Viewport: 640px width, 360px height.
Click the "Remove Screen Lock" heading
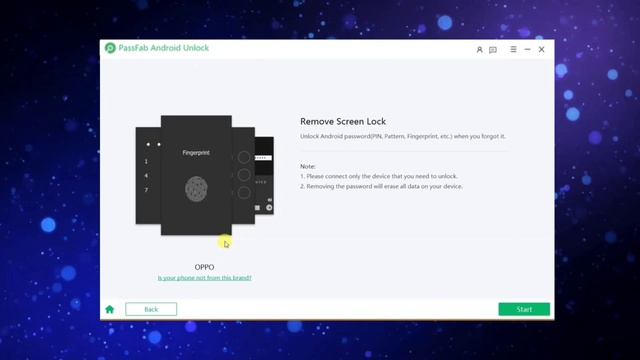[343, 121]
